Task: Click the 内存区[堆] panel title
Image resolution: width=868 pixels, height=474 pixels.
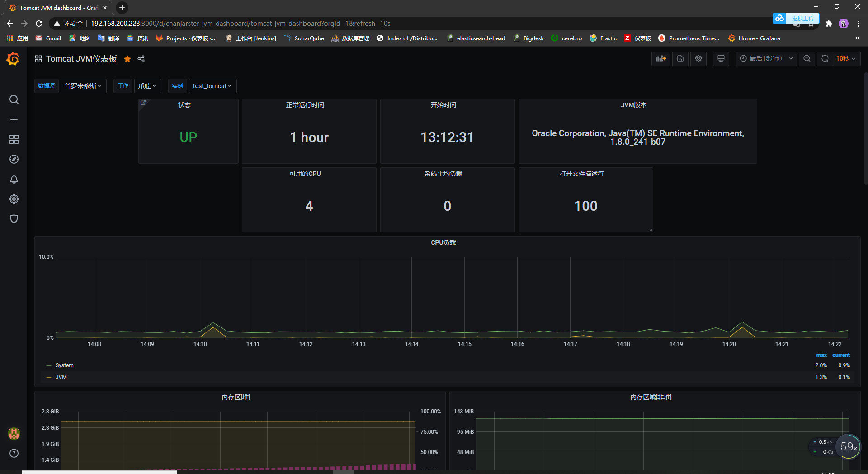Action: point(236,397)
